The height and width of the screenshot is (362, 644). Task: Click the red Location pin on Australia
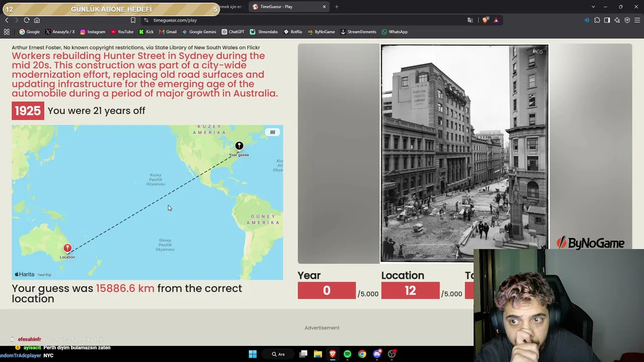click(67, 248)
